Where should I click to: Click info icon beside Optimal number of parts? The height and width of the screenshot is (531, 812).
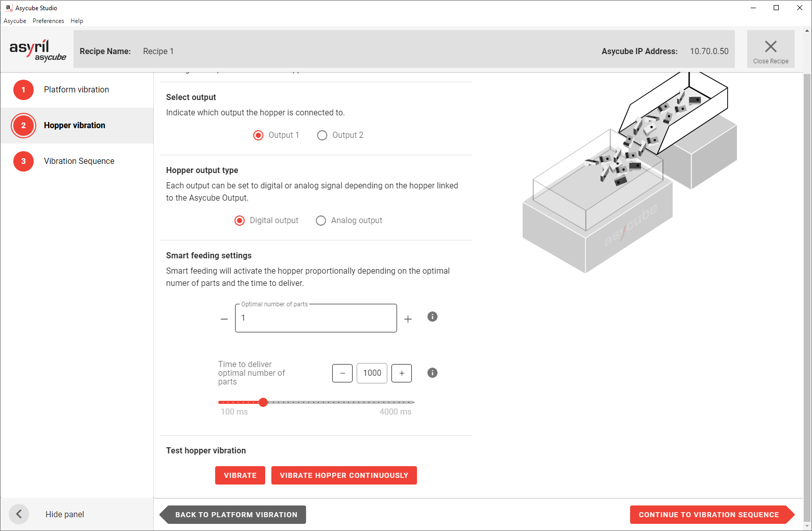click(432, 317)
